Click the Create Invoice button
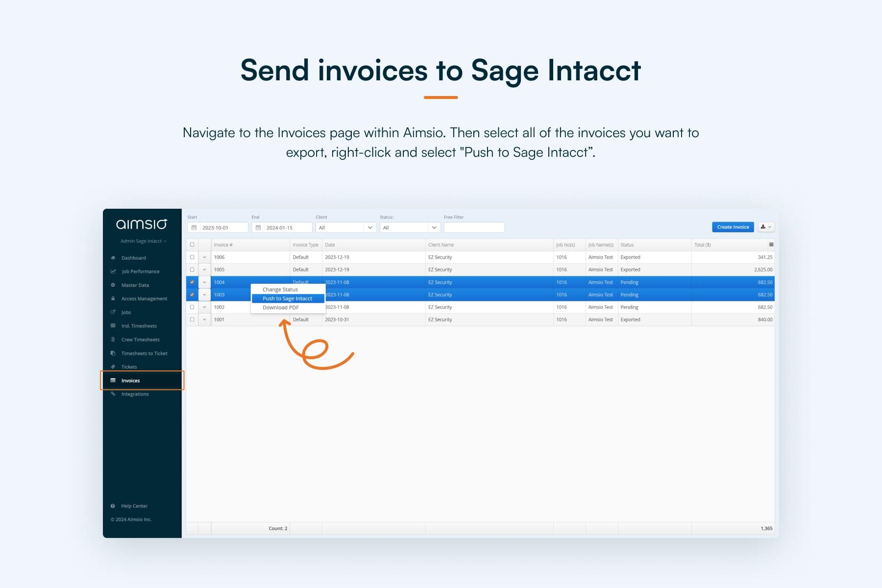 pos(733,227)
